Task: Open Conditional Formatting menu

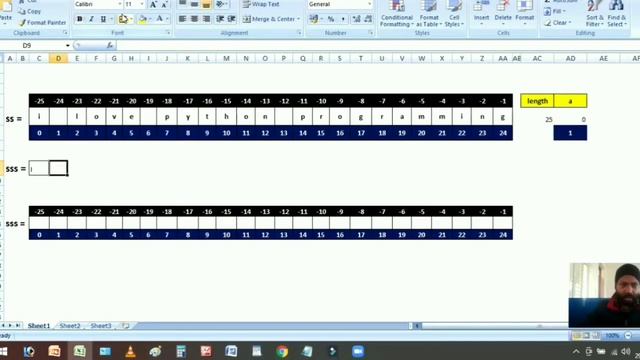Action: 397,14
